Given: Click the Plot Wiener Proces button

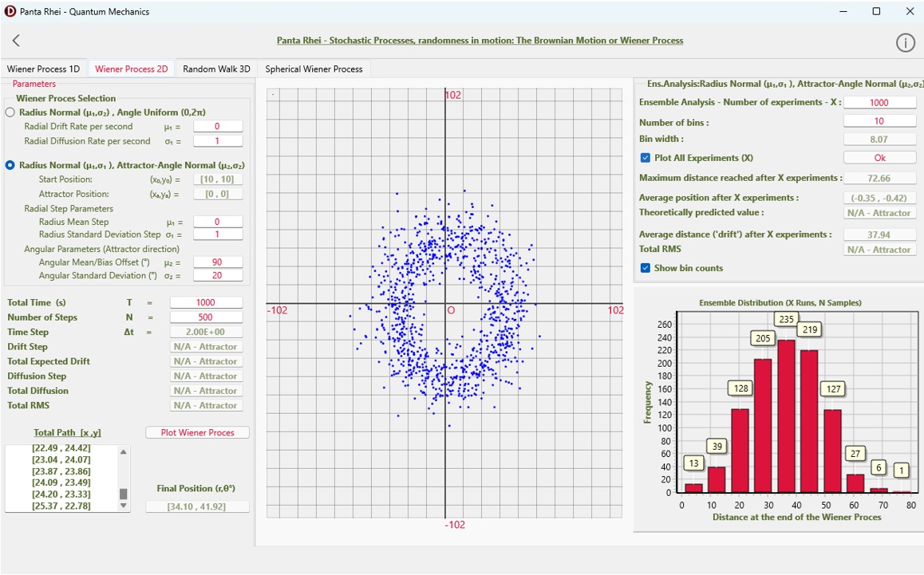Looking at the screenshot, I should click(197, 432).
